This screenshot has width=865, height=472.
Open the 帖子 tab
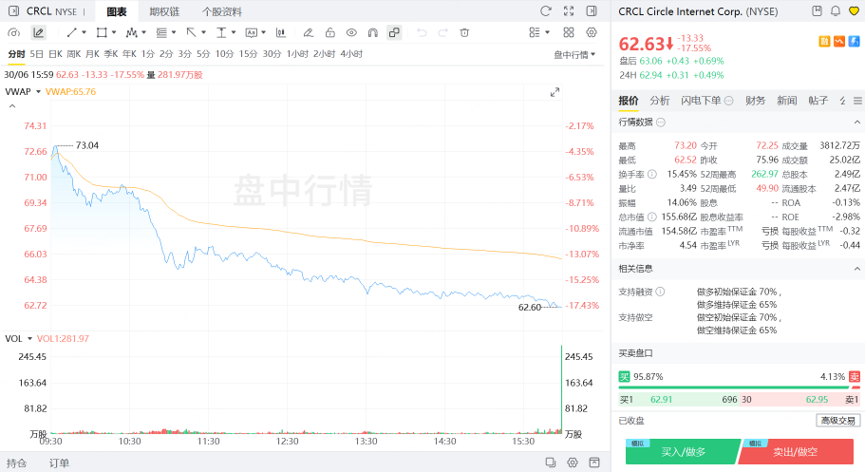tap(818, 100)
